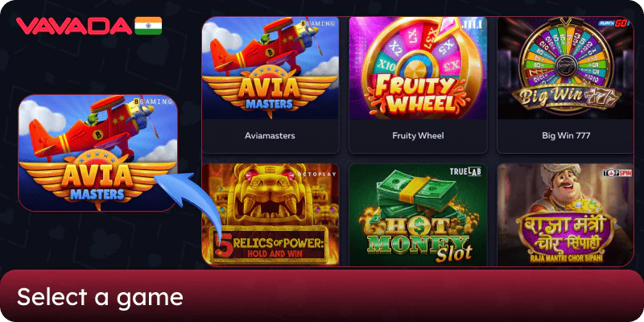The height and width of the screenshot is (322, 644).
Task: Click the Aviamasters title label
Action: point(270,135)
